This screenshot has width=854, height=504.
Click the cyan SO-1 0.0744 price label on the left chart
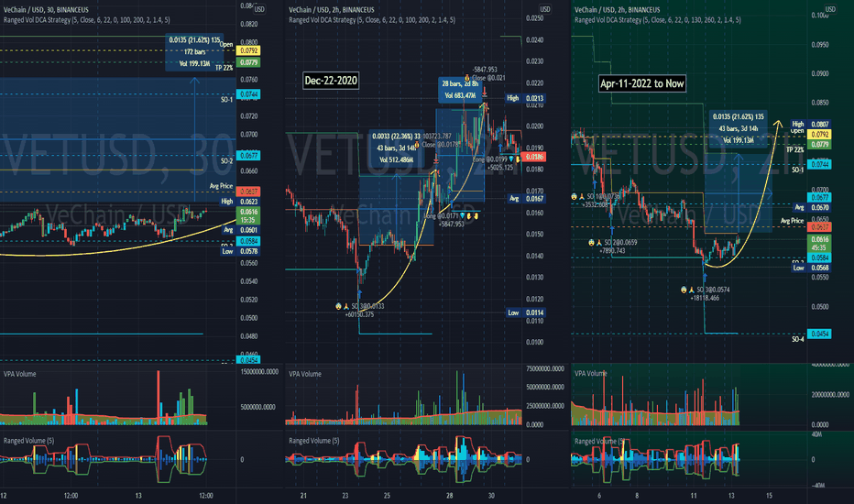click(x=248, y=94)
